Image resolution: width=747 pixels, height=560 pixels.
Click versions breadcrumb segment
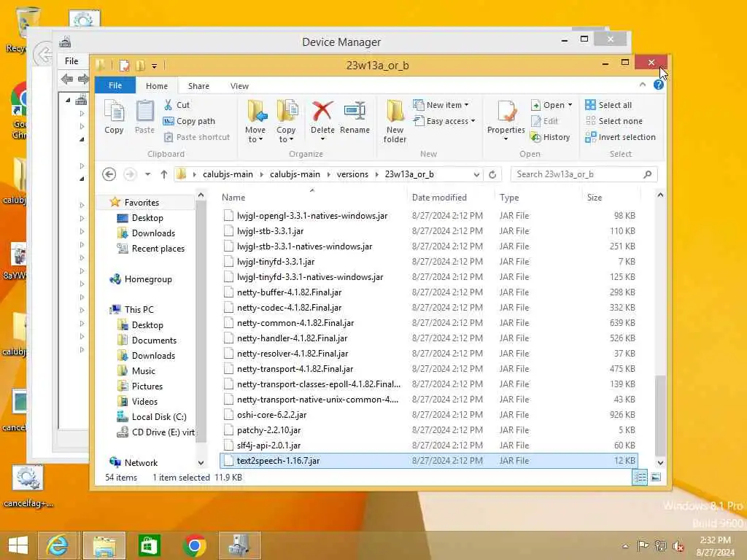[x=352, y=174]
